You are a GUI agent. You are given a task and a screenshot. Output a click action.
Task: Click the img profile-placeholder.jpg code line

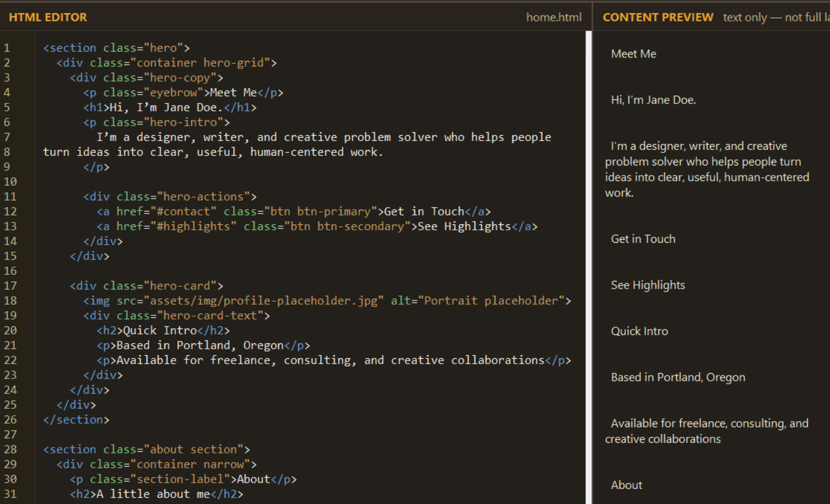[x=327, y=300]
